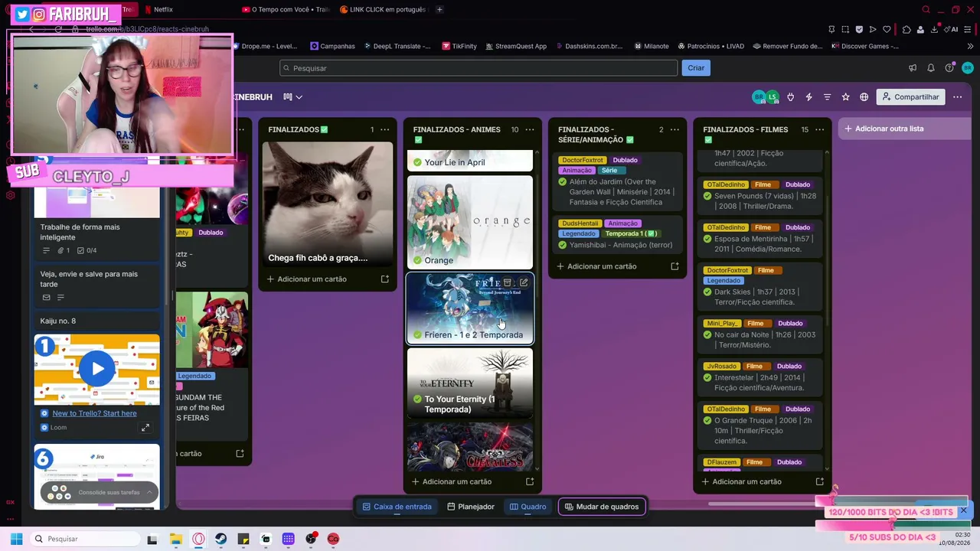
Task: Open the megaphone feedback icon in Trello header
Action: 913,68
